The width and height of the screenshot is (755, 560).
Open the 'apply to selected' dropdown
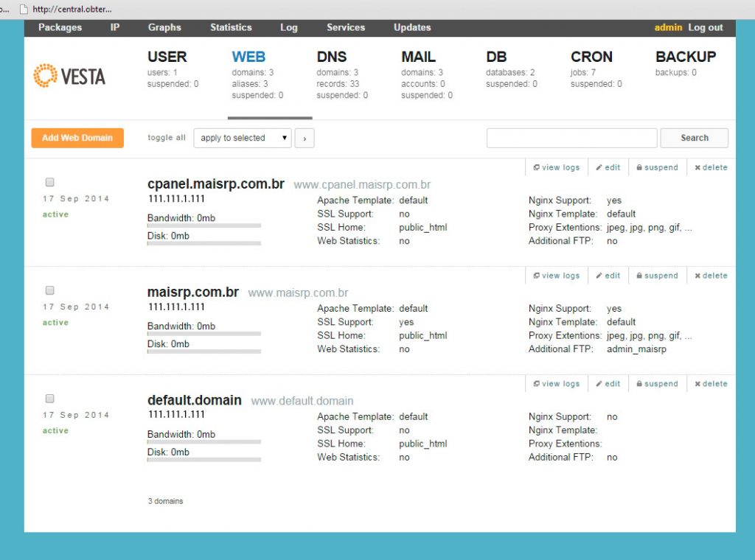coord(243,138)
